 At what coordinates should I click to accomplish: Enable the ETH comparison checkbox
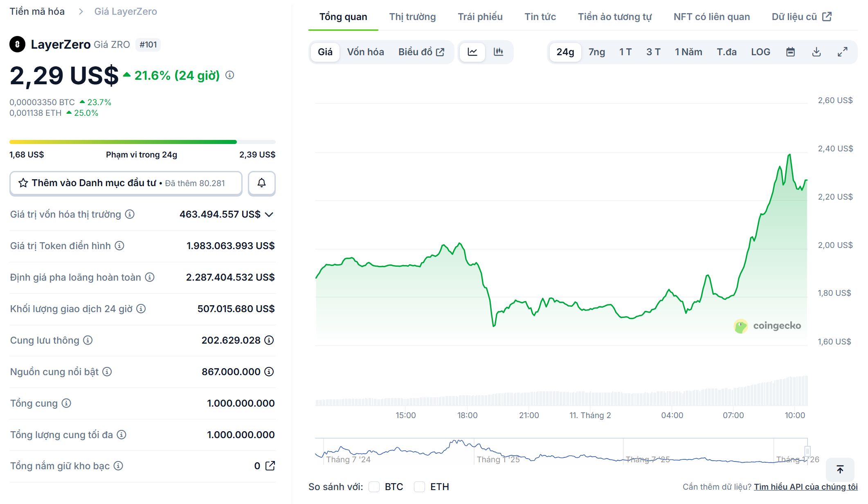(x=419, y=486)
